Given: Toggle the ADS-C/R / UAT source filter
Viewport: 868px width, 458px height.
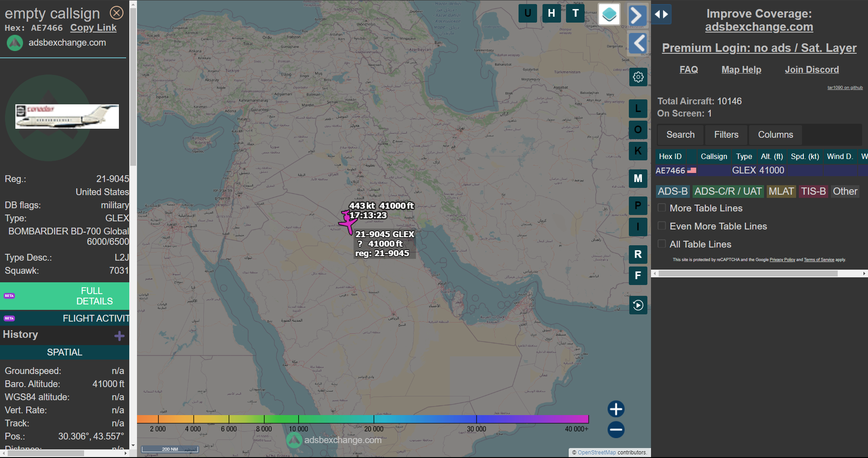Looking at the screenshot, I should point(728,192).
